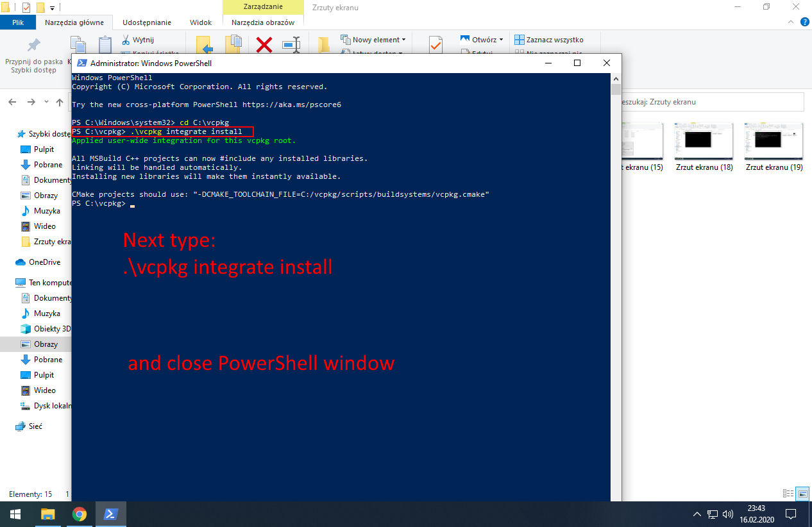Viewport: 812px width, 527px height.
Task: Click the volume speaker icon in system tray
Action: click(727, 514)
